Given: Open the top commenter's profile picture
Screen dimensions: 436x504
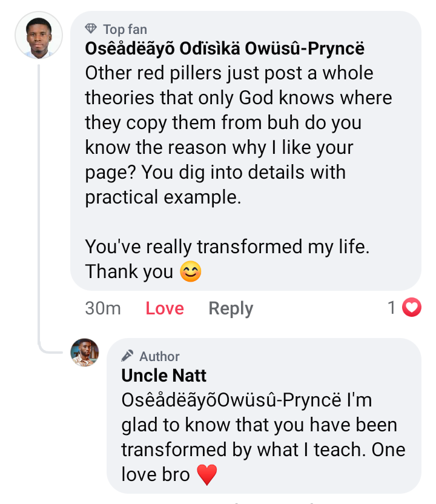Looking at the screenshot, I should (38, 35).
